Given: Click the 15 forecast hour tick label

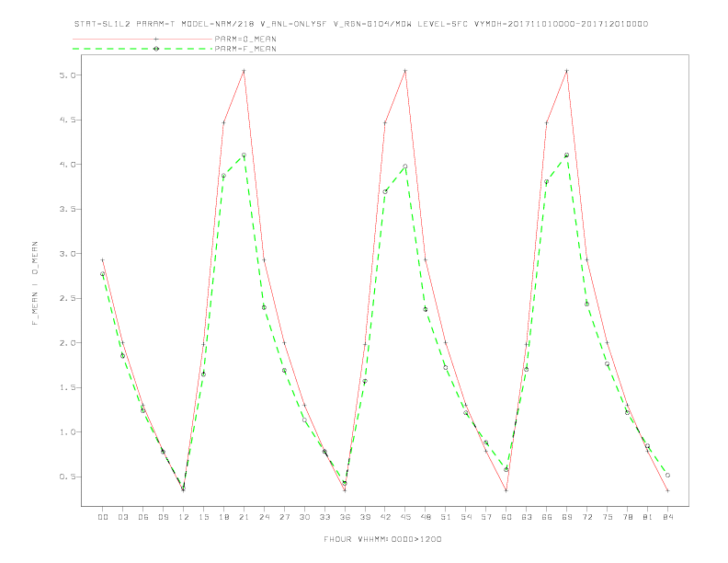Looking at the screenshot, I should (x=203, y=517).
